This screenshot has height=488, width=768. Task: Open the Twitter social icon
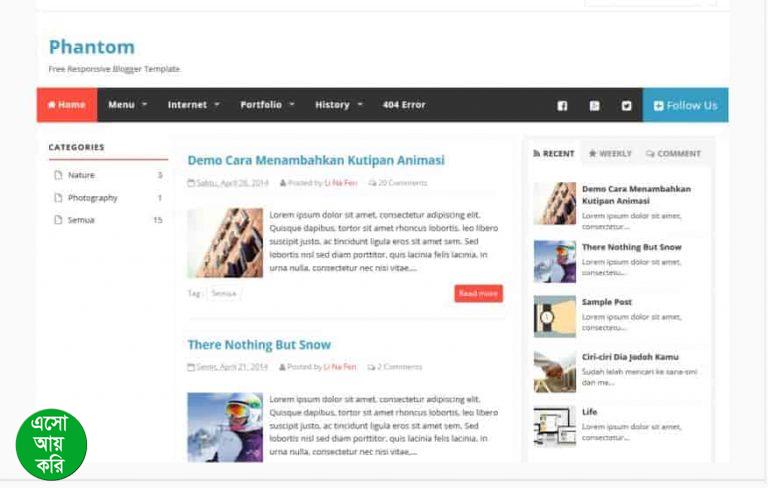tap(626, 105)
